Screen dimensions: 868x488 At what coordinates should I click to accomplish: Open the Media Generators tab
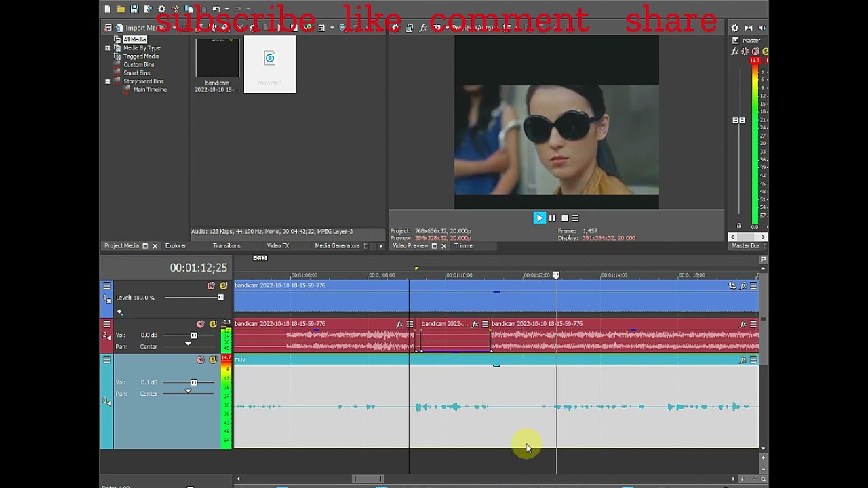point(337,246)
